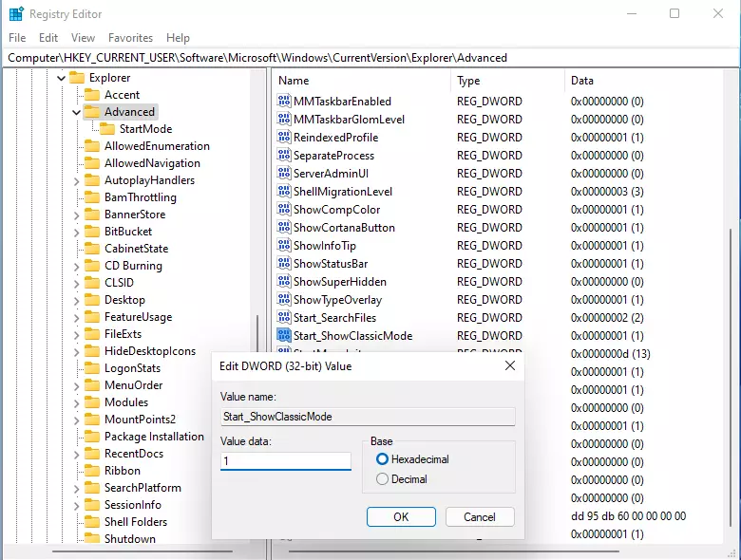Click the ShowCortanaButton DWORD value icon
Image resolution: width=741 pixels, height=560 pixels.
[283, 227]
